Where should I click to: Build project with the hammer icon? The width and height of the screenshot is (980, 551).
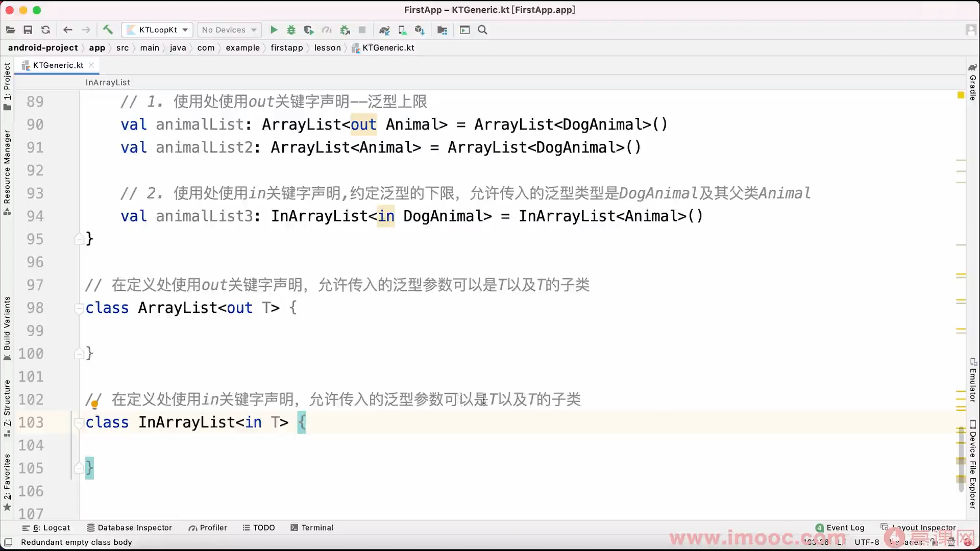108,30
